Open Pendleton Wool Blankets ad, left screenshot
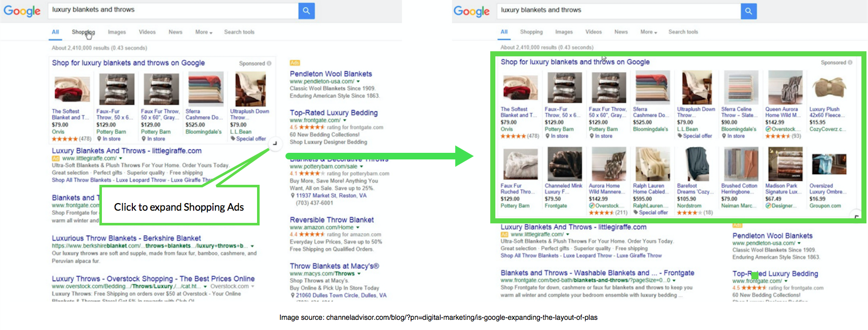 pyautogui.click(x=331, y=74)
